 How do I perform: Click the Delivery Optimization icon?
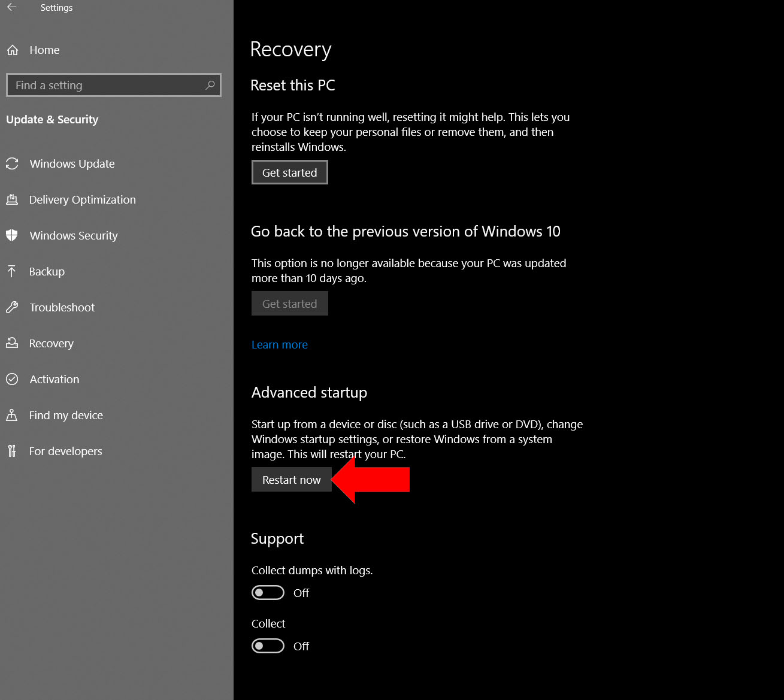(12, 199)
